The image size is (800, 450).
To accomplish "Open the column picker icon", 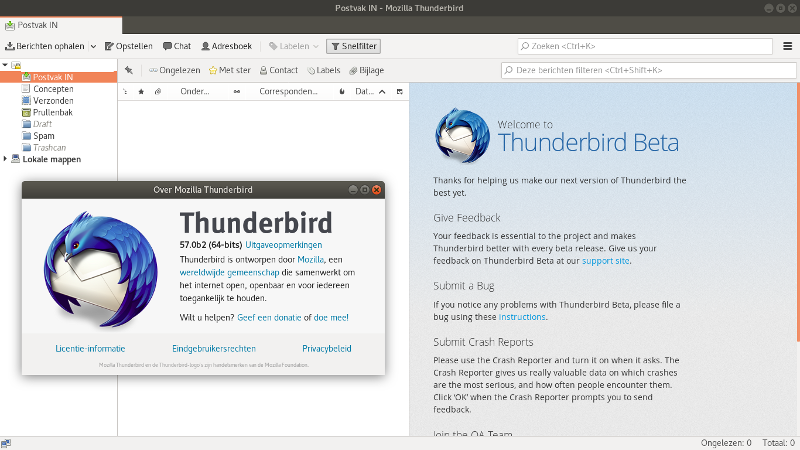I will [x=400, y=92].
